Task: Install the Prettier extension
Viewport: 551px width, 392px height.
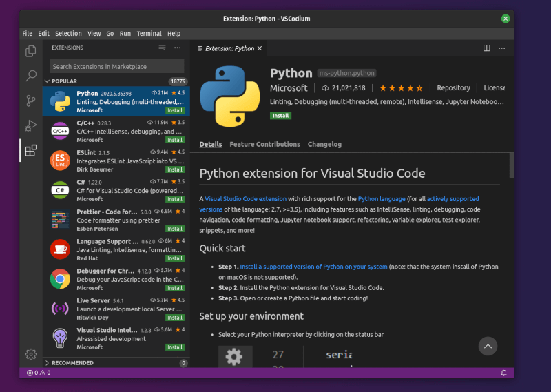Action: pos(175,229)
